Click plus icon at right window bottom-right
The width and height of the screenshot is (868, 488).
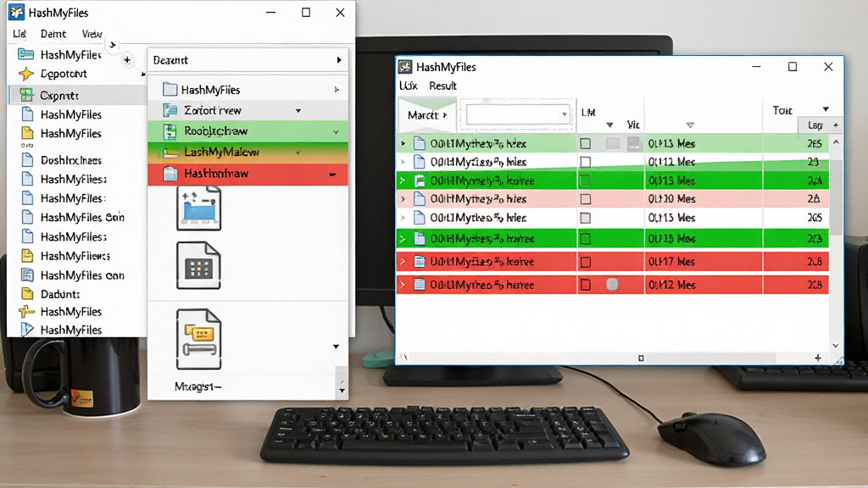point(818,358)
